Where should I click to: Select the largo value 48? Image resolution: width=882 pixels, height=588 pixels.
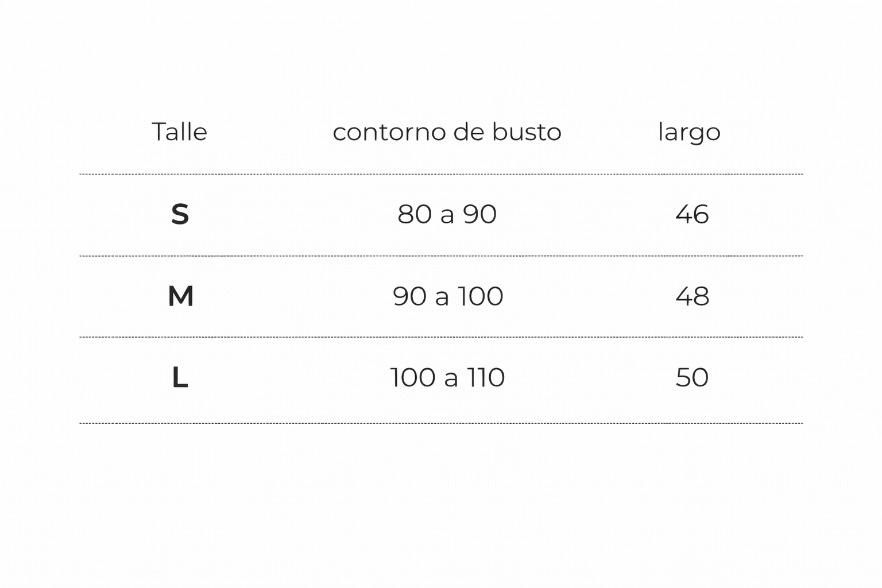point(692,297)
